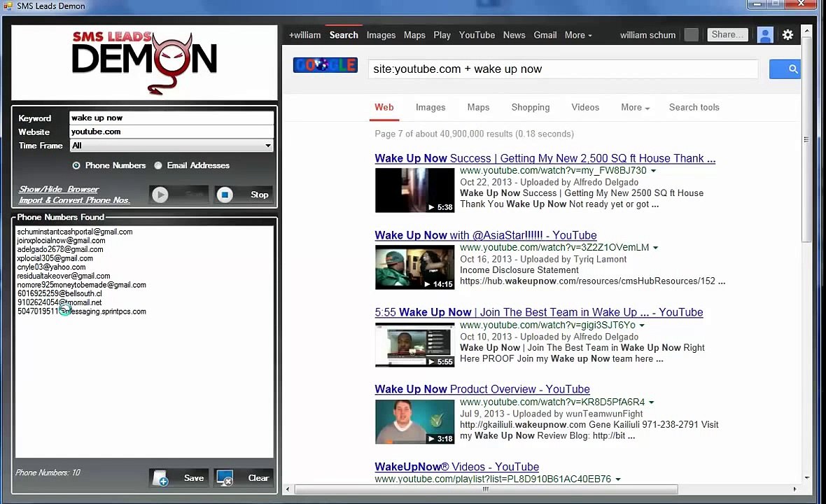Select the Phone Numbers radio button
This screenshot has width=826, height=504.
(76, 165)
